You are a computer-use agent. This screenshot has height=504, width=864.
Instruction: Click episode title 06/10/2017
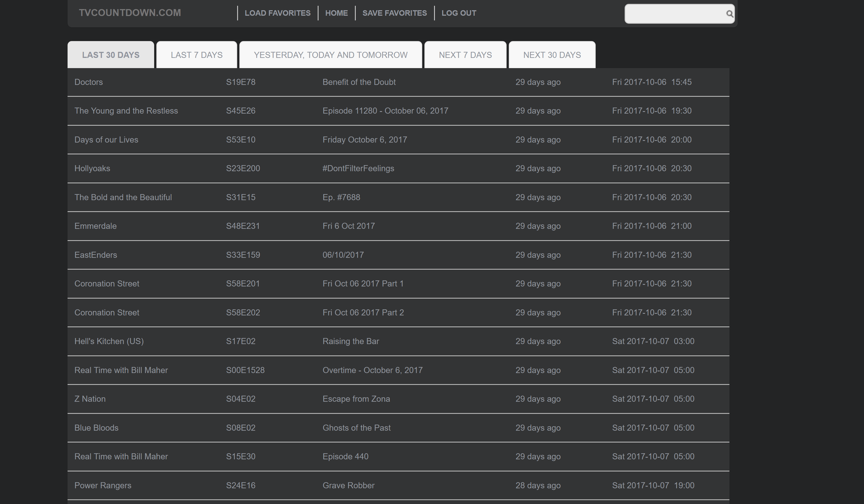[x=343, y=255]
